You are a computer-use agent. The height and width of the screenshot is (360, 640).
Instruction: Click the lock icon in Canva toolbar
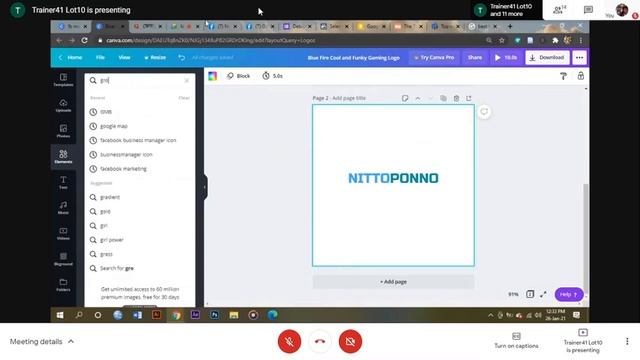(x=580, y=76)
